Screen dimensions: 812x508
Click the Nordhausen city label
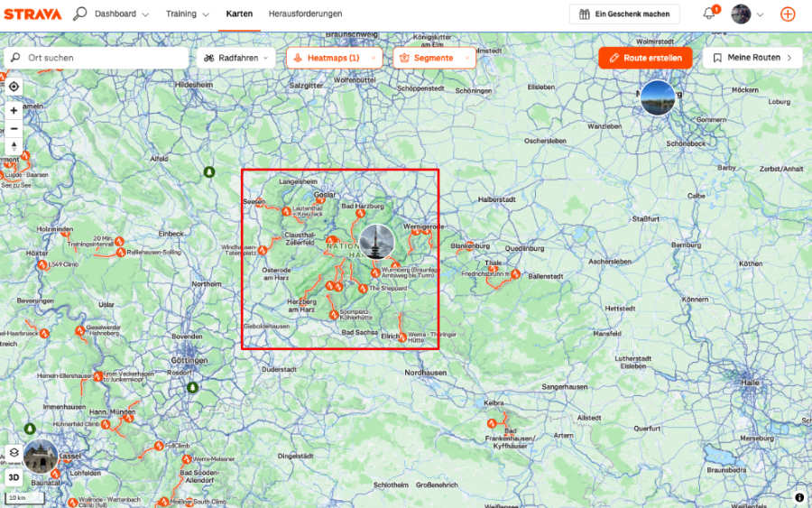click(425, 373)
